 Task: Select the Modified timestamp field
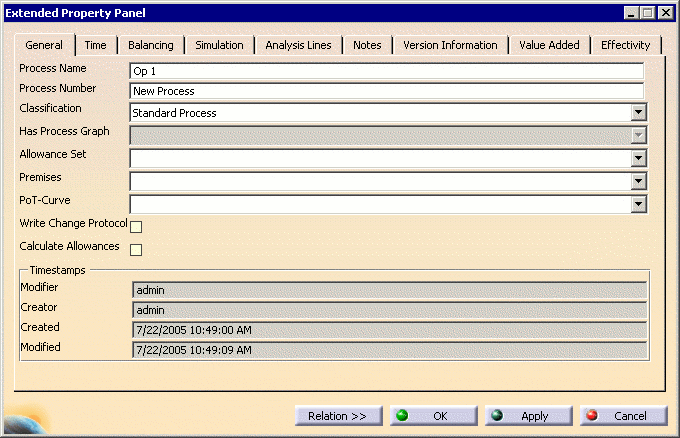tap(389, 350)
